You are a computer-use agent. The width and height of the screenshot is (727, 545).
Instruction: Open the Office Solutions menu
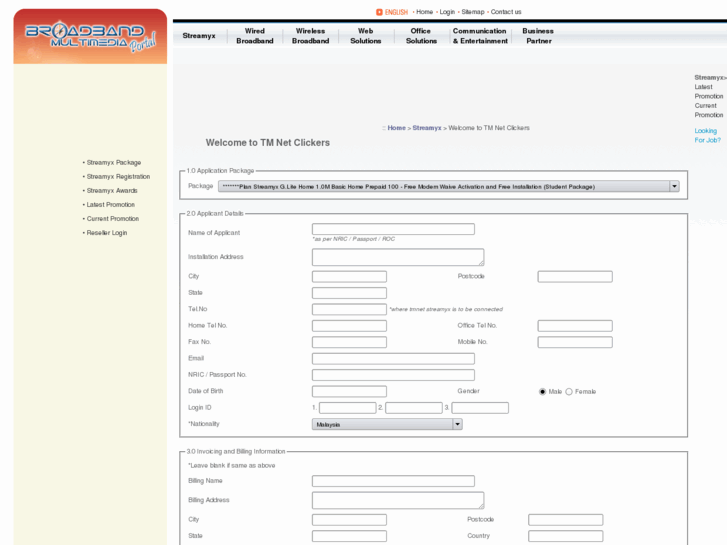pos(421,36)
